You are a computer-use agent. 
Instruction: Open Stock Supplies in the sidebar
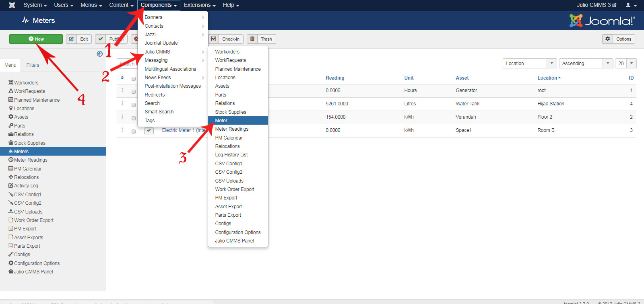(x=27, y=143)
